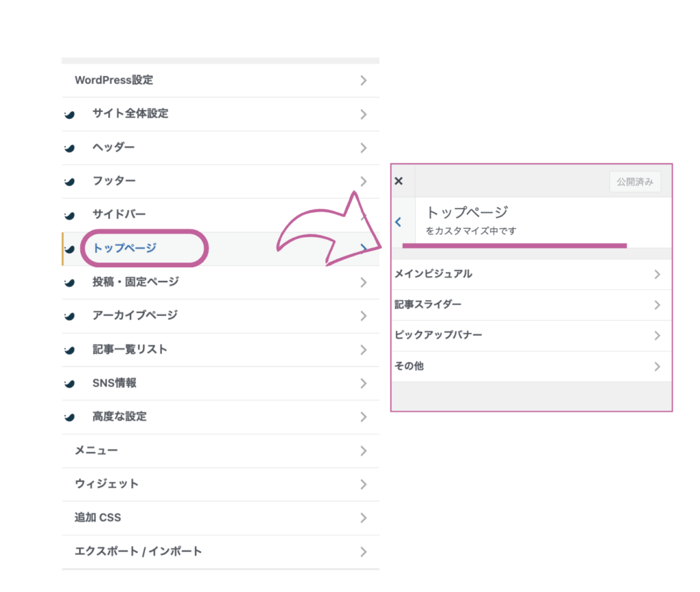Expand the 記事スライダー section arrow
This screenshot has height=592, width=700.
pyautogui.click(x=657, y=305)
